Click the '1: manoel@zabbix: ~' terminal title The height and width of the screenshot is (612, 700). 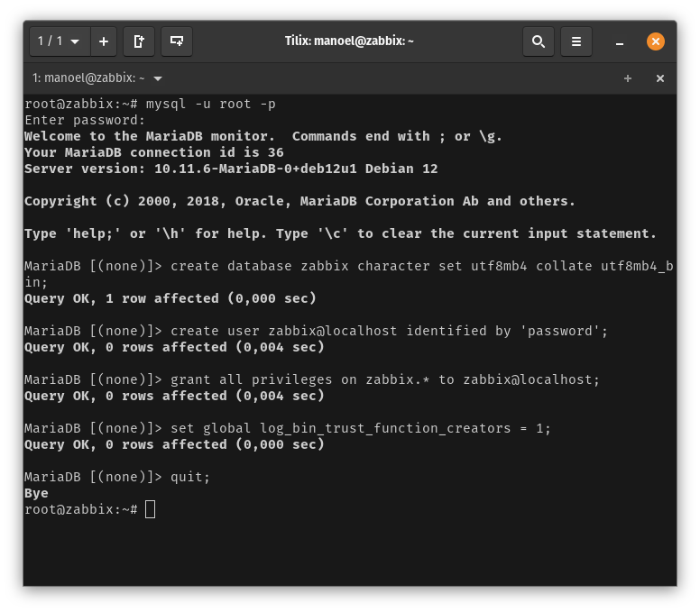[x=88, y=78]
